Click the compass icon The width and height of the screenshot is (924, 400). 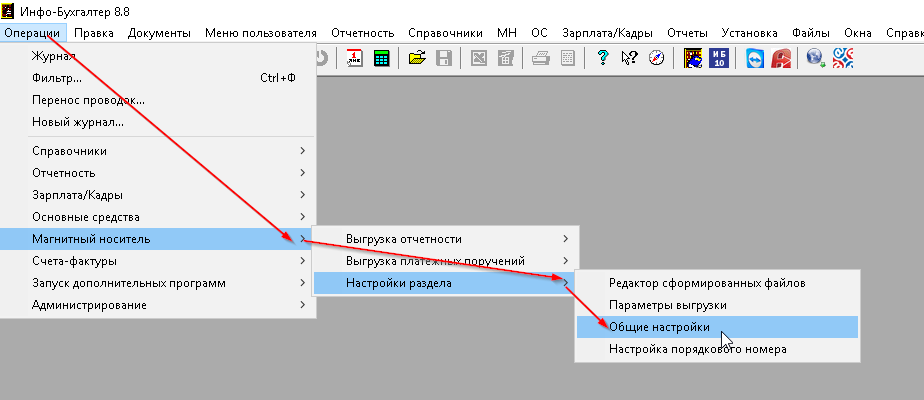point(656,58)
